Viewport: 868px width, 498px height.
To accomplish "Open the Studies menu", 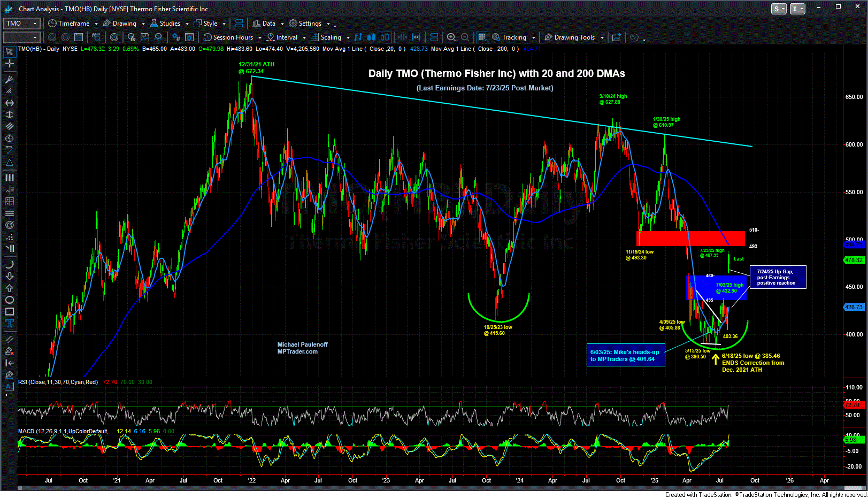I will pyautogui.click(x=165, y=24).
